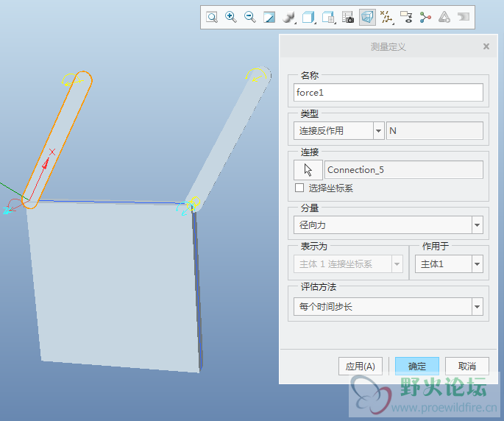Cancel with the 取消 button

click(467, 366)
